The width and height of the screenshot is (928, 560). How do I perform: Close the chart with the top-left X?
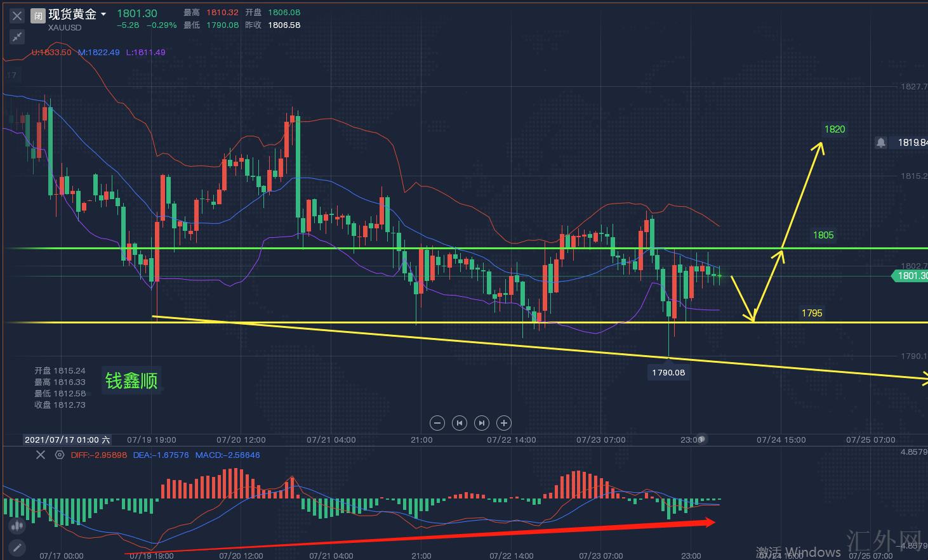coord(17,16)
